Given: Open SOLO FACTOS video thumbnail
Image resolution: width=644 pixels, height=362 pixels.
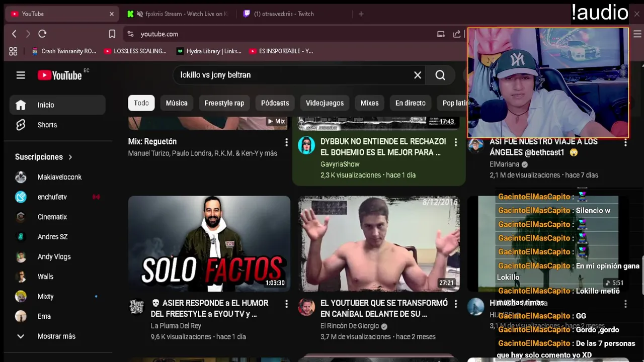Looking at the screenshot, I should 209,244.
